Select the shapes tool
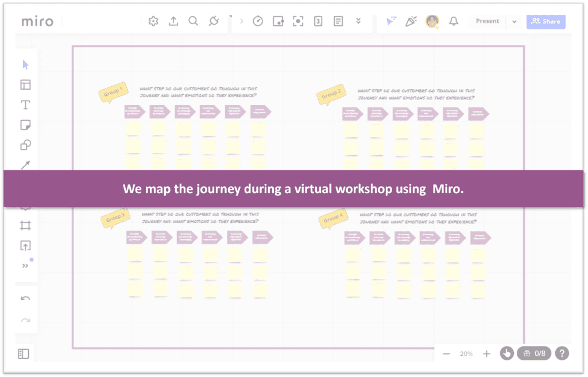Screen dimensions: 588x377 pyautogui.click(x=25, y=145)
